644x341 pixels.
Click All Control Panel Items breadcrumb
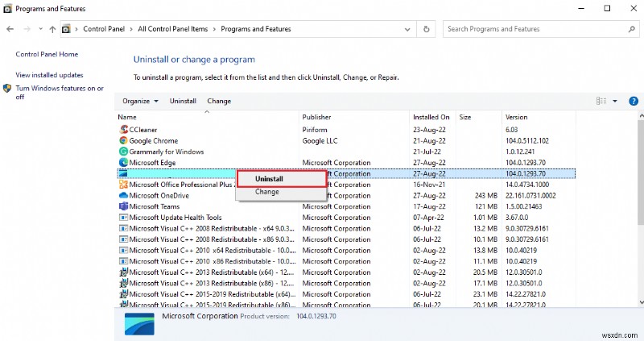click(173, 29)
